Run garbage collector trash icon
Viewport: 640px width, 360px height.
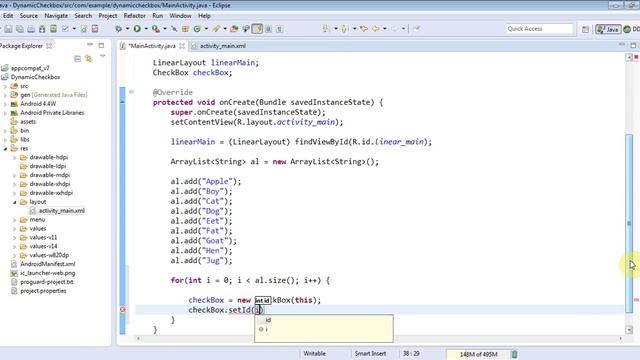point(515,354)
